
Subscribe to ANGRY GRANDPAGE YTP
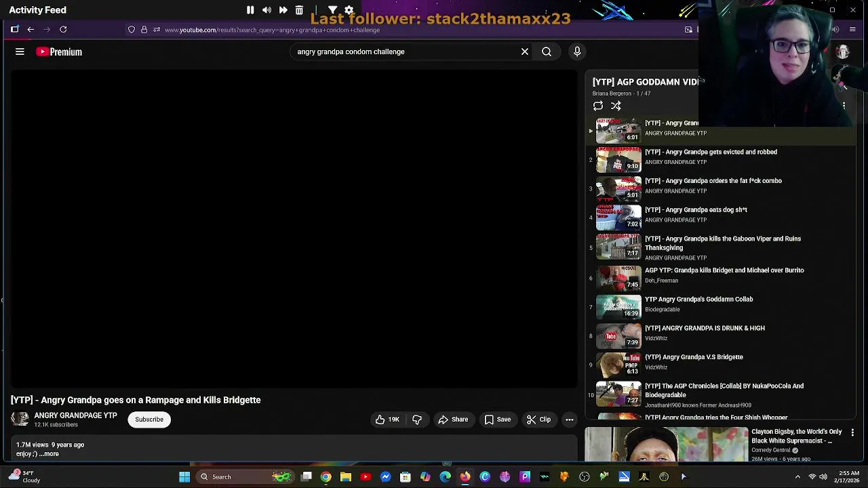coord(149,420)
